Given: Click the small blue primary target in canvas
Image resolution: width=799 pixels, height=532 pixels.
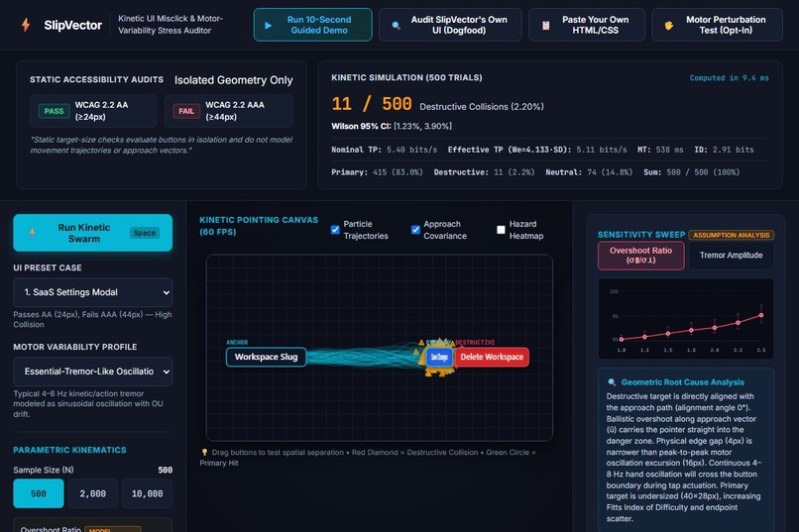Looking at the screenshot, I should pos(439,357).
